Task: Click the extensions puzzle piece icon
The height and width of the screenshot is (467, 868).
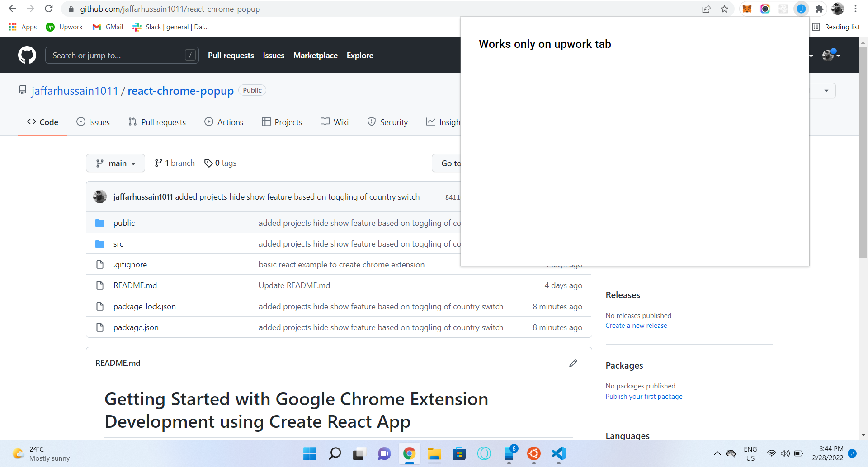Action: [819, 9]
